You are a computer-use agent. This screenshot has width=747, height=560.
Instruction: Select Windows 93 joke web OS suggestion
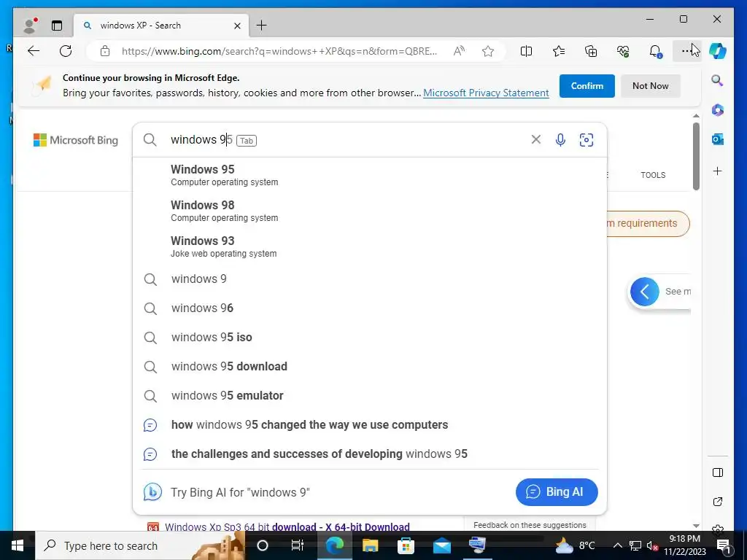tap(370, 246)
